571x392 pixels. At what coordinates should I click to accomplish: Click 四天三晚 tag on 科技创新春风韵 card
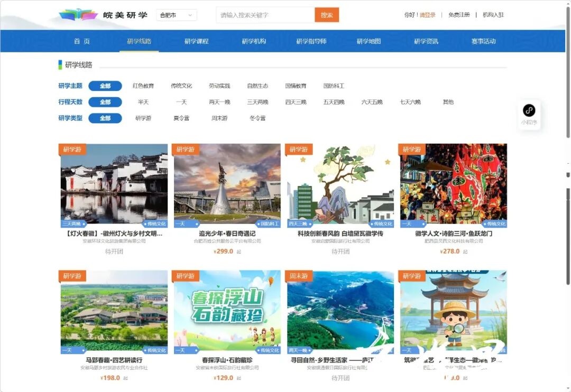[298, 224]
